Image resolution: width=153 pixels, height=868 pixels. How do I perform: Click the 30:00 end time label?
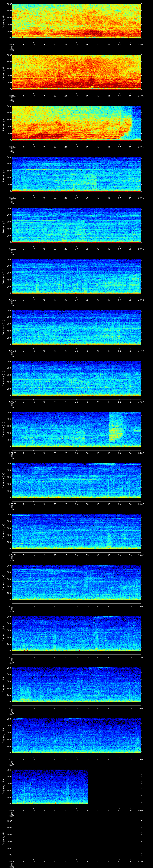pyautogui.click(x=141, y=300)
